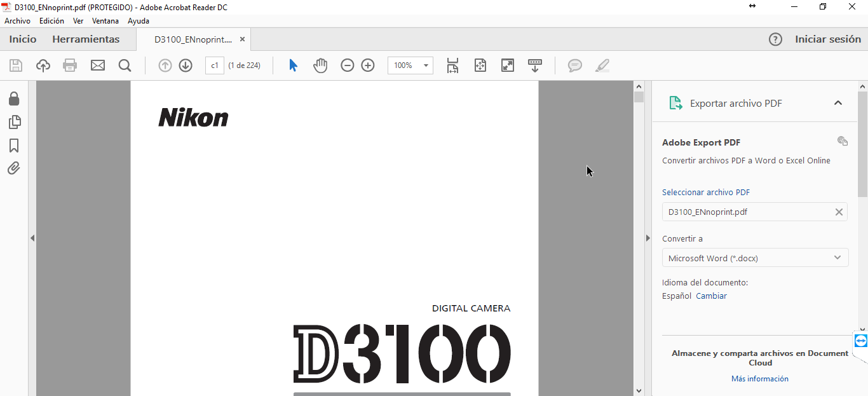The image size is (868, 396).
Task: Click Iniciar sesión button
Action: [x=828, y=39]
